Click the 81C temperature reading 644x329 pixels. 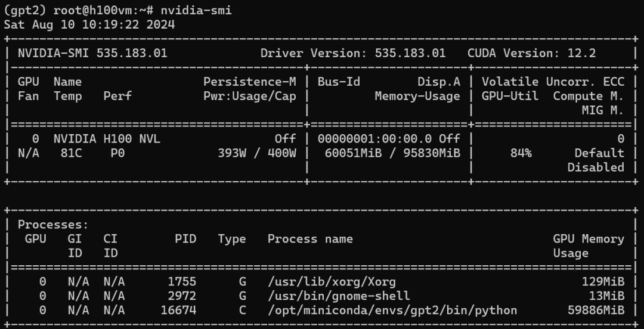tap(67, 153)
